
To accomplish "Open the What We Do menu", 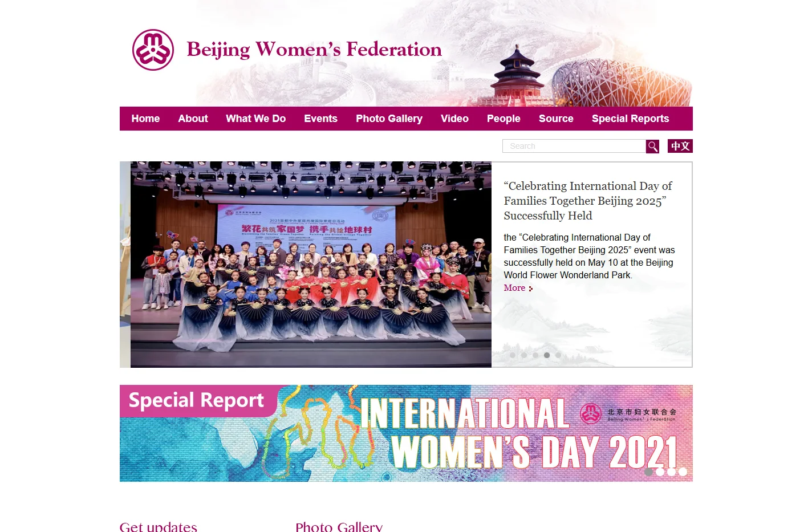I will tap(255, 119).
